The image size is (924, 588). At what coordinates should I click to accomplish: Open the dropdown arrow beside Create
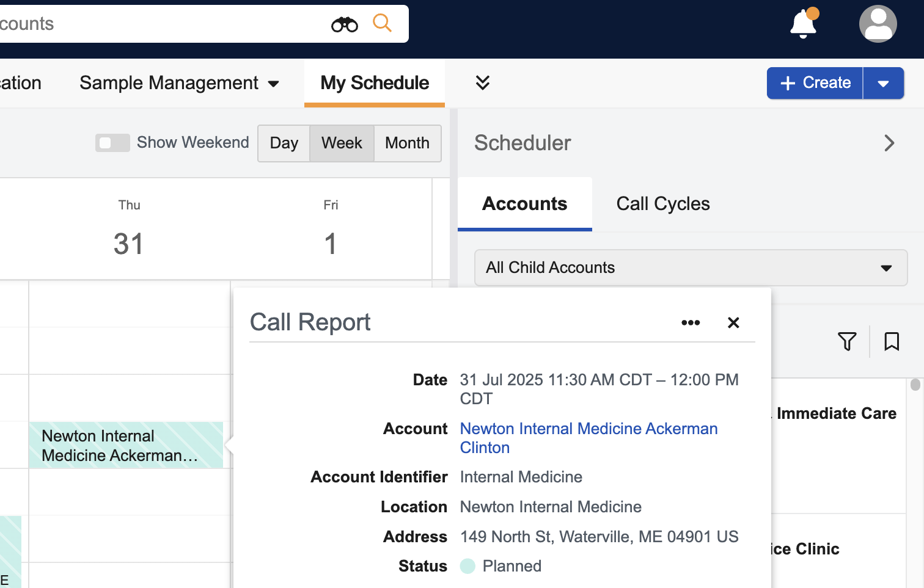click(x=883, y=84)
